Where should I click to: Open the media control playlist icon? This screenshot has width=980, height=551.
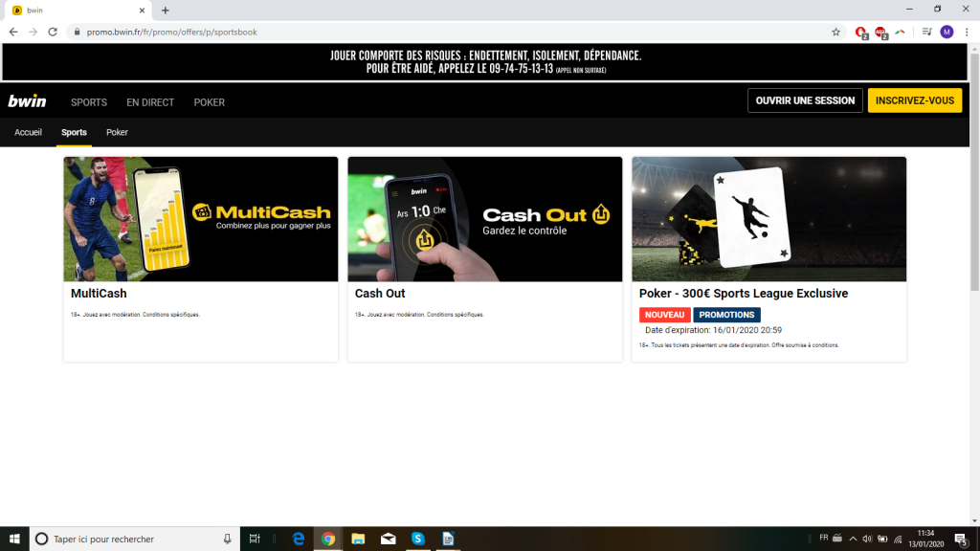[x=926, y=32]
